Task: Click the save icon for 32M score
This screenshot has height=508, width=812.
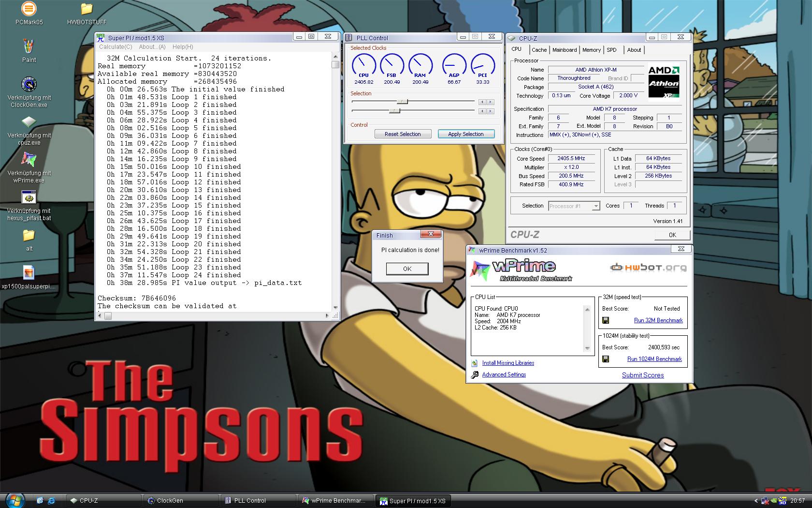Action: point(606,320)
